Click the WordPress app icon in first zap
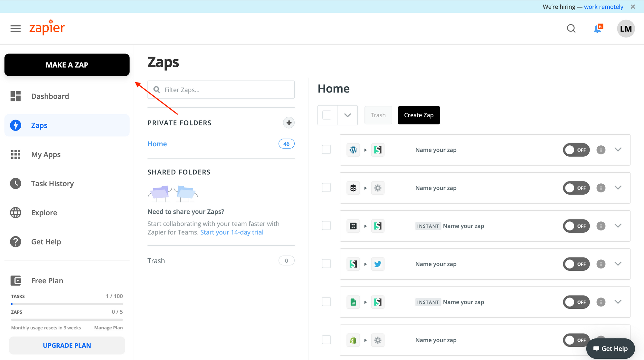The height and width of the screenshot is (360, 644). (x=353, y=150)
